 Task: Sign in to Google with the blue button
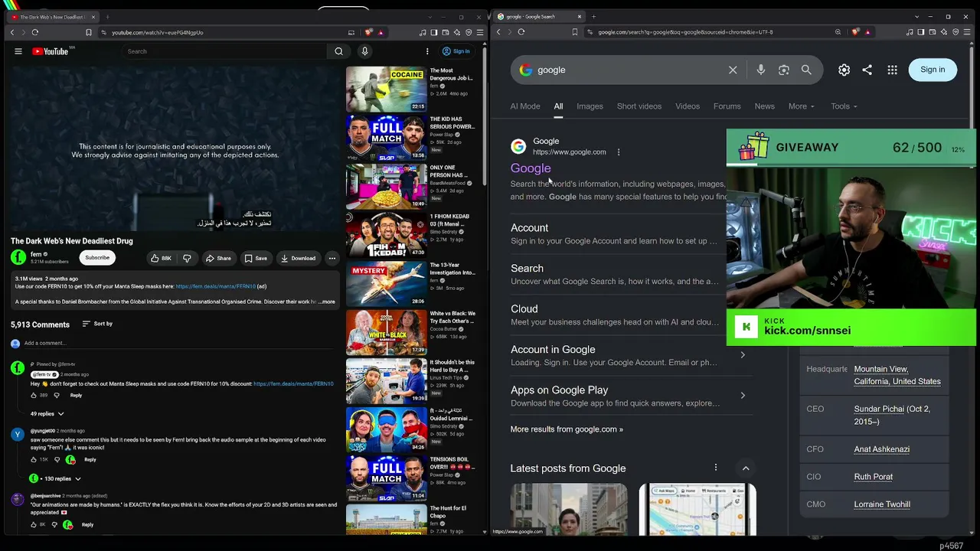[x=933, y=70]
